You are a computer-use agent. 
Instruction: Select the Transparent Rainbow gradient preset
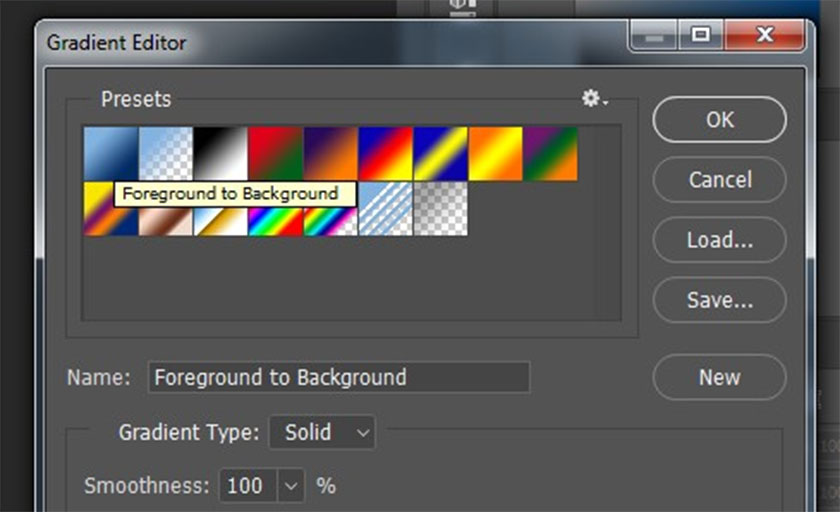(331, 222)
